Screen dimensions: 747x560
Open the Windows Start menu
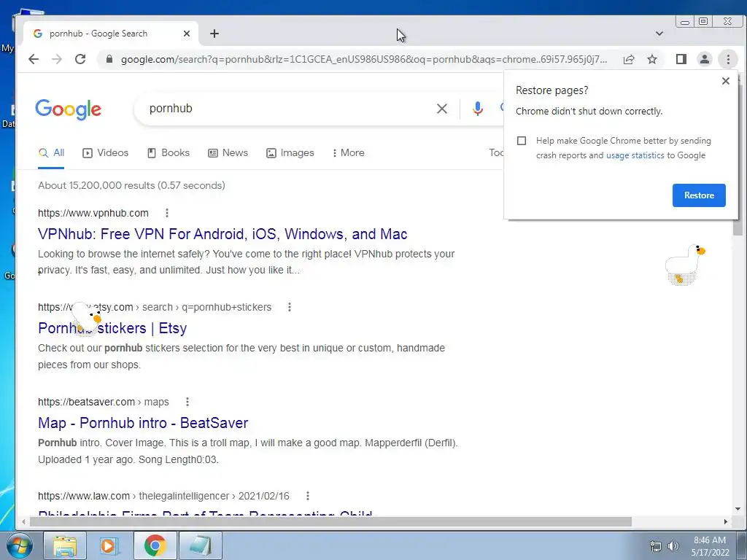(19, 545)
